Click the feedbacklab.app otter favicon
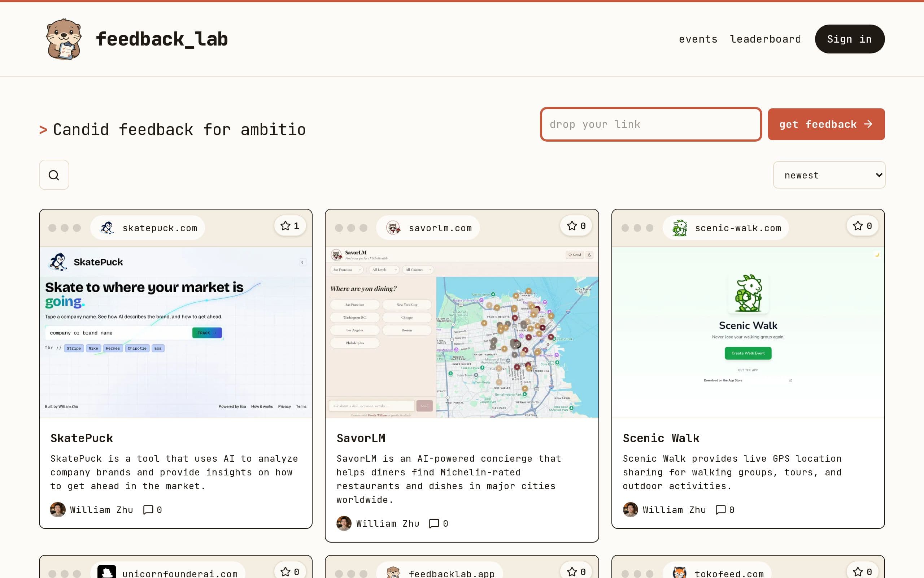This screenshot has width=924, height=578. tap(393, 572)
